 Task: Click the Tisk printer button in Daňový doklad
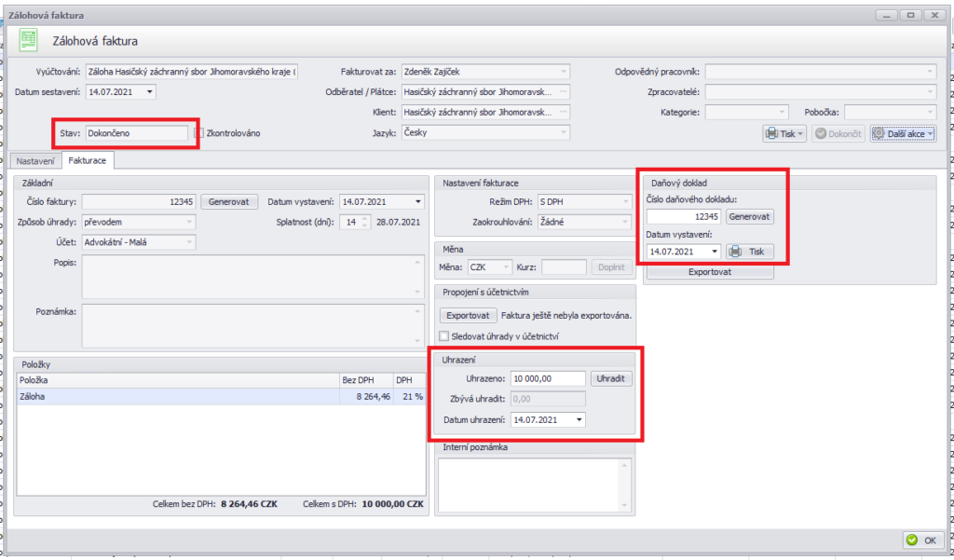point(749,252)
